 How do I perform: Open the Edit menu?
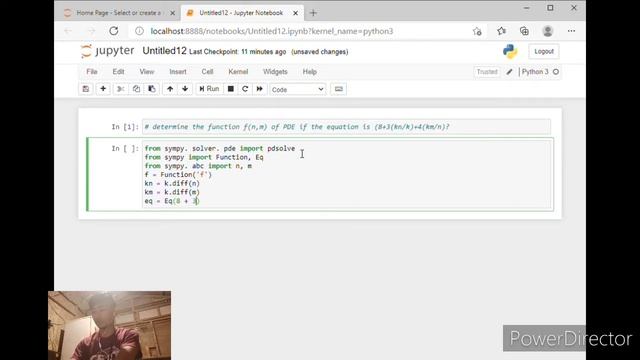[118, 72]
